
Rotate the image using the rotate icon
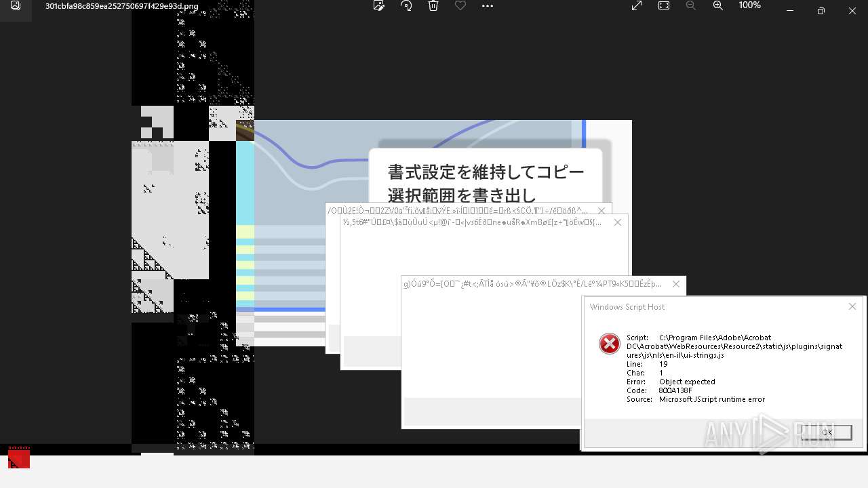[x=406, y=5]
